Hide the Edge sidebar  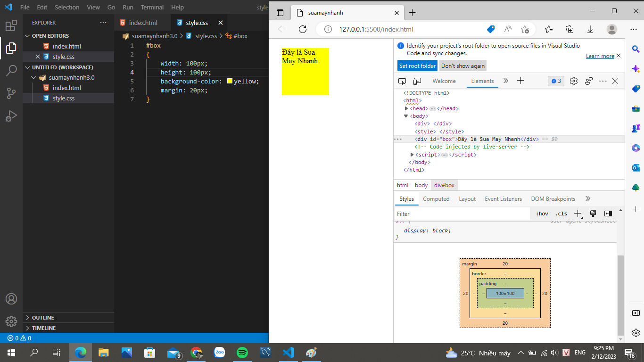point(636,313)
